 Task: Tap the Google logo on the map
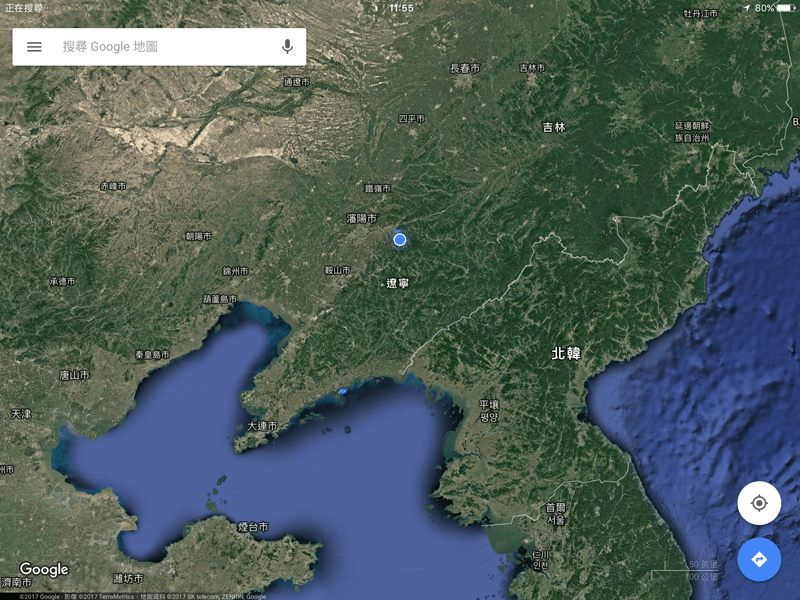tap(44, 569)
